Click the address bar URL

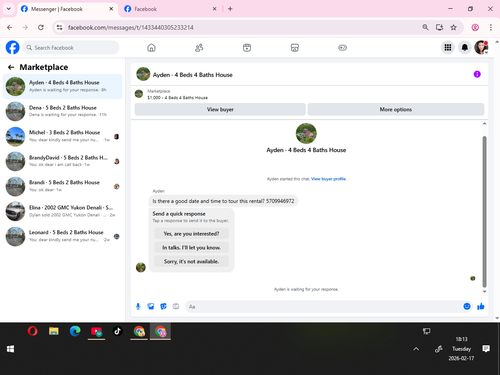(x=130, y=28)
